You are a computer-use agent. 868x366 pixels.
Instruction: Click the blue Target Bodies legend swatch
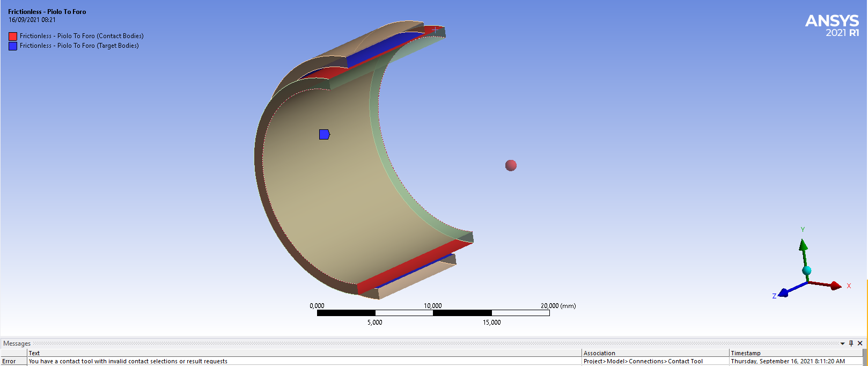(13, 46)
